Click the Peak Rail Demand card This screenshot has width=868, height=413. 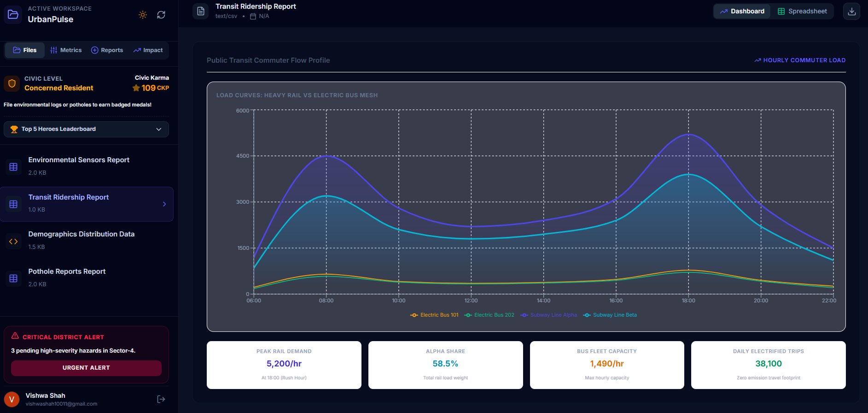[284, 365]
